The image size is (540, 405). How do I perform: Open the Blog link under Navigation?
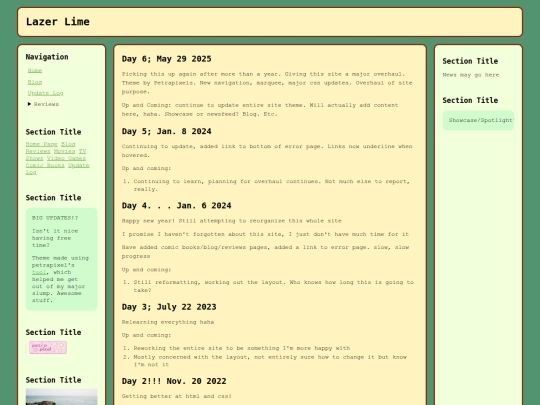35,82
